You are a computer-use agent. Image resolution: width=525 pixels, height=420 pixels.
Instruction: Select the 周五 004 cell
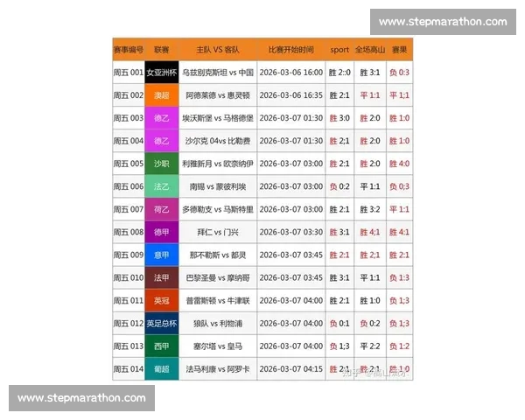pyautogui.click(x=129, y=141)
